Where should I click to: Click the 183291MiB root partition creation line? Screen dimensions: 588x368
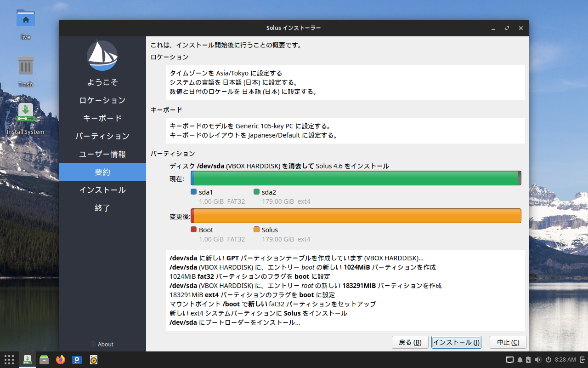point(305,286)
